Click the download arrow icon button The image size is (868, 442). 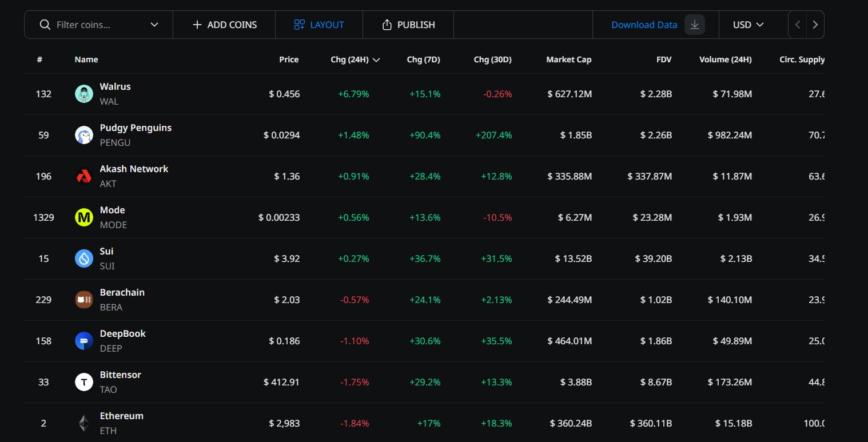click(695, 25)
